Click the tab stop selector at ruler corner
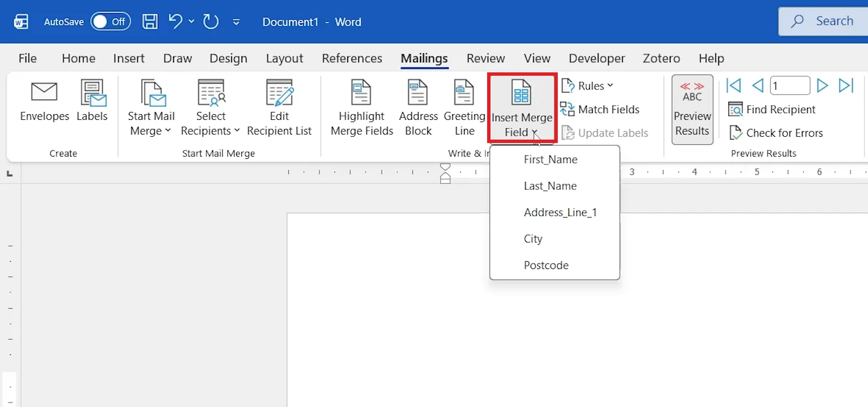This screenshot has height=407, width=868. pyautogui.click(x=10, y=174)
